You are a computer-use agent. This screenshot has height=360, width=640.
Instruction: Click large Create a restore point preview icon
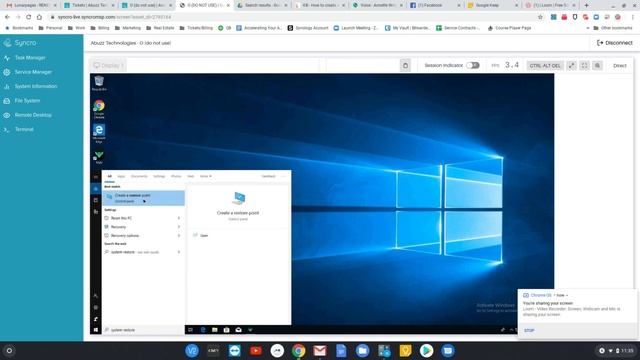[238, 199]
